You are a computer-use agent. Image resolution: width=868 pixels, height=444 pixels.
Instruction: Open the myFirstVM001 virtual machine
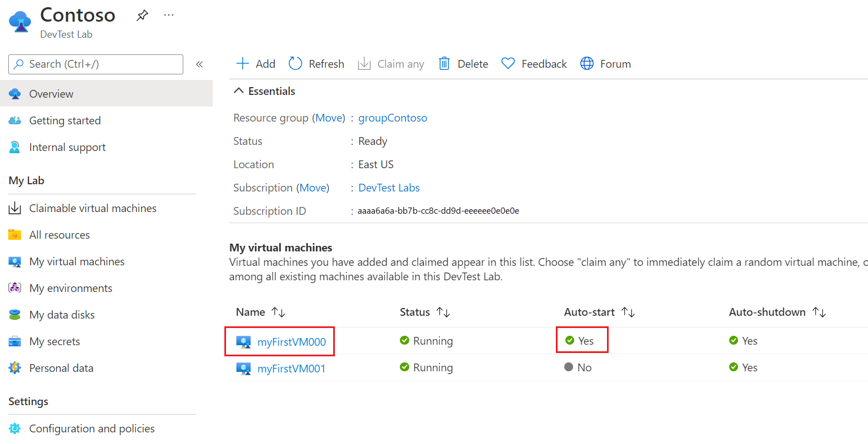pos(292,369)
